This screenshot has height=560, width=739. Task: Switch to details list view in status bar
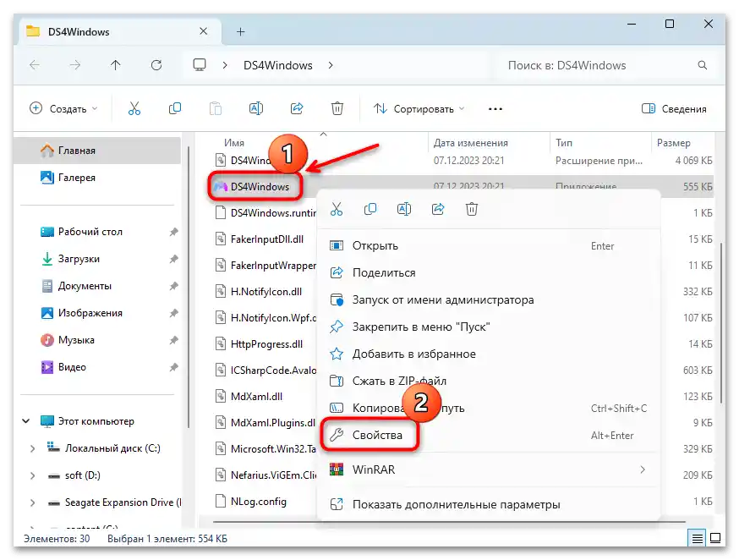698,538
